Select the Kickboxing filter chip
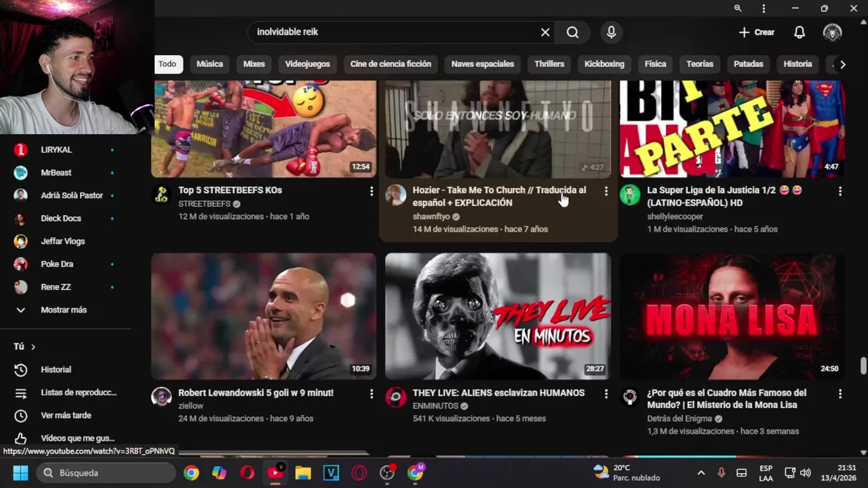Image resolution: width=868 pixels, height=488 pixels. (604, 64)
